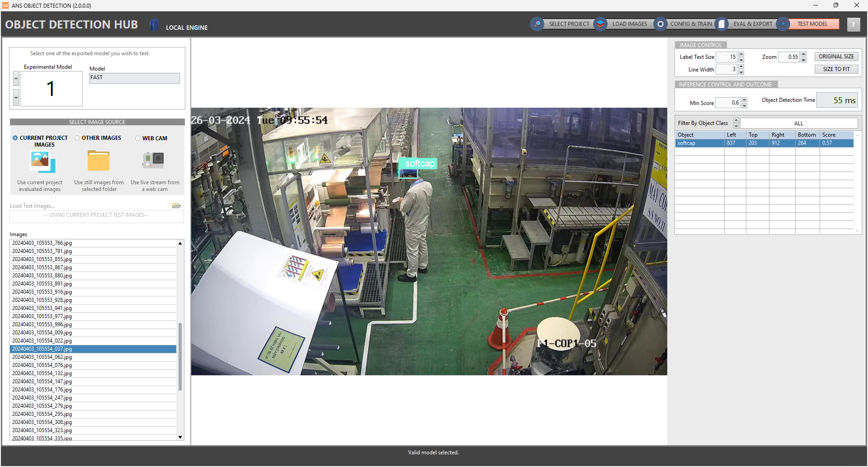Click the Config & Train gear icon
Image resolution: width=868 pixels, height=467 pixels.
tap(660, 24)
